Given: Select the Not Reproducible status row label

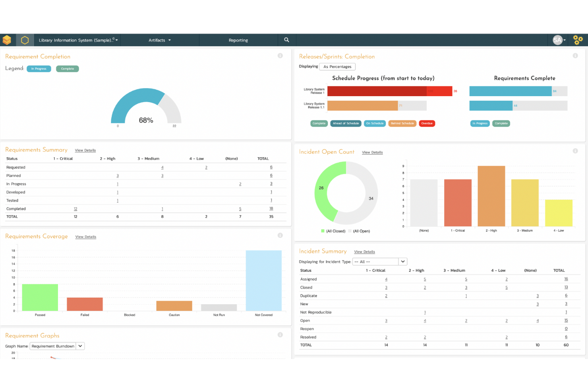Looking at the screenshot, I should (316, 312).
